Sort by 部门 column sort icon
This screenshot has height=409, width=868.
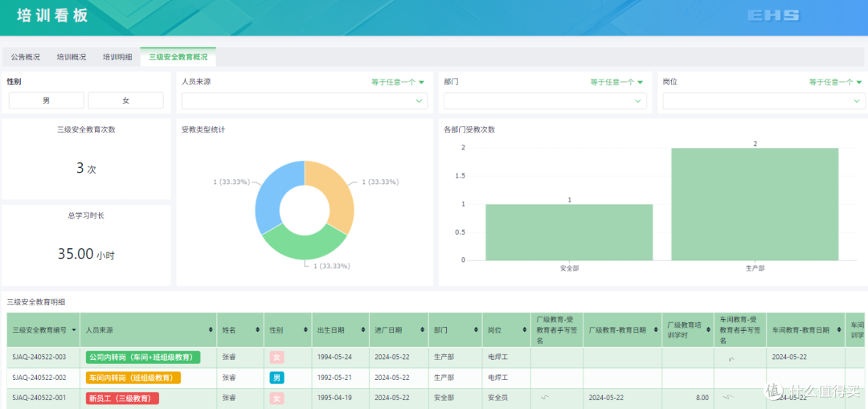pos(476,330)
